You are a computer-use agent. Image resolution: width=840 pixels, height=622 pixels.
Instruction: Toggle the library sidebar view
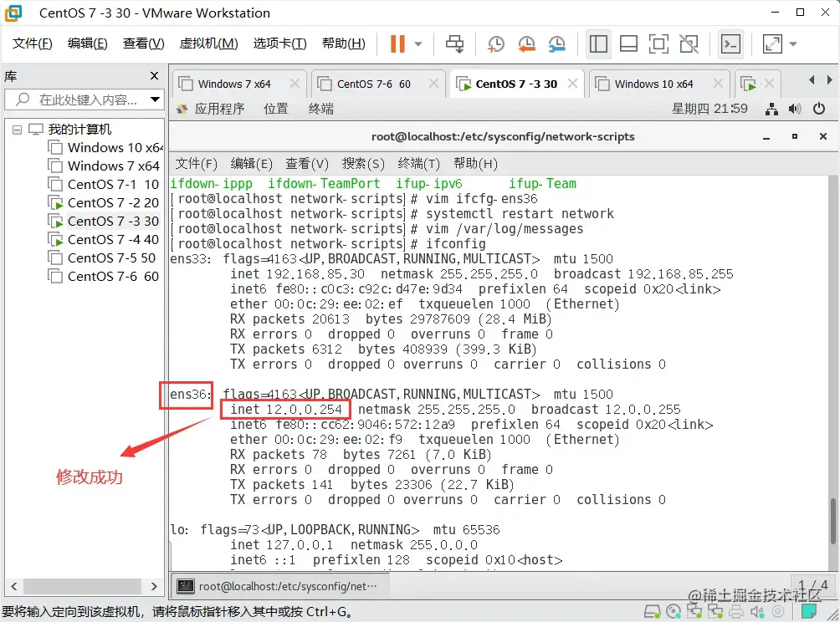click(x=598, y=44)
